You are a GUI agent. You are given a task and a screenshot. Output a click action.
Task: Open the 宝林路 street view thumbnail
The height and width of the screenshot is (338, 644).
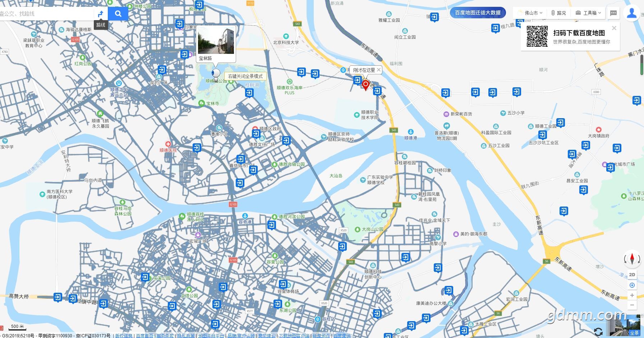click(216, 41)
